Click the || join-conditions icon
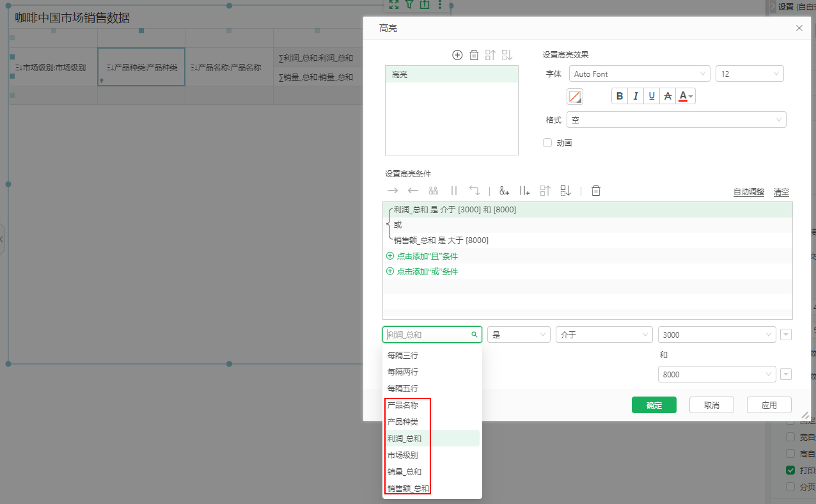 point(454,191)
